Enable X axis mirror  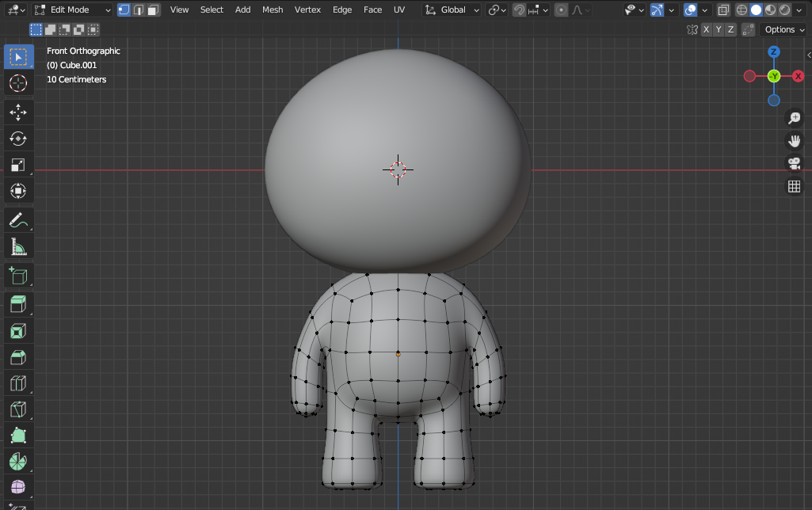tap(706, 29)
